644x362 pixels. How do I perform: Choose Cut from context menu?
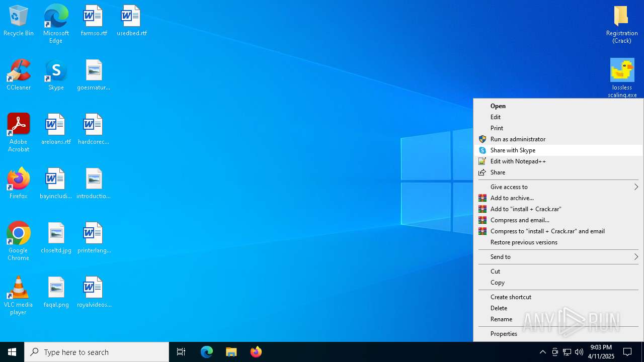pyautogui.click(x=558, y=271)
